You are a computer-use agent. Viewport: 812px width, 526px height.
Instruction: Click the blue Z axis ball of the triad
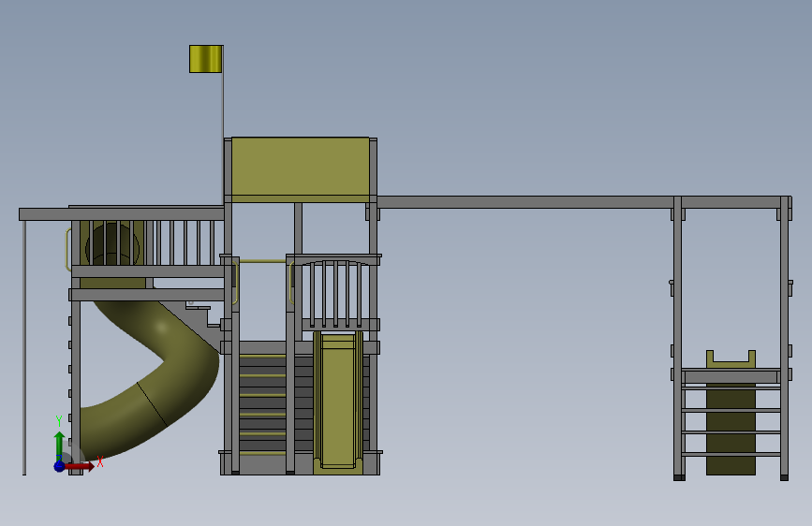[60, 466]
